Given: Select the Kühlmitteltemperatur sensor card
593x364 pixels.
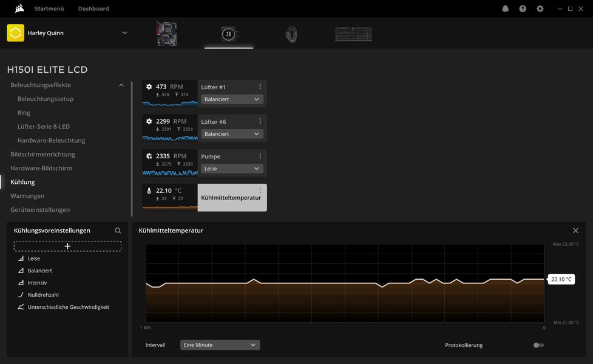Looking at the screenshot, I should coord(205,198).
